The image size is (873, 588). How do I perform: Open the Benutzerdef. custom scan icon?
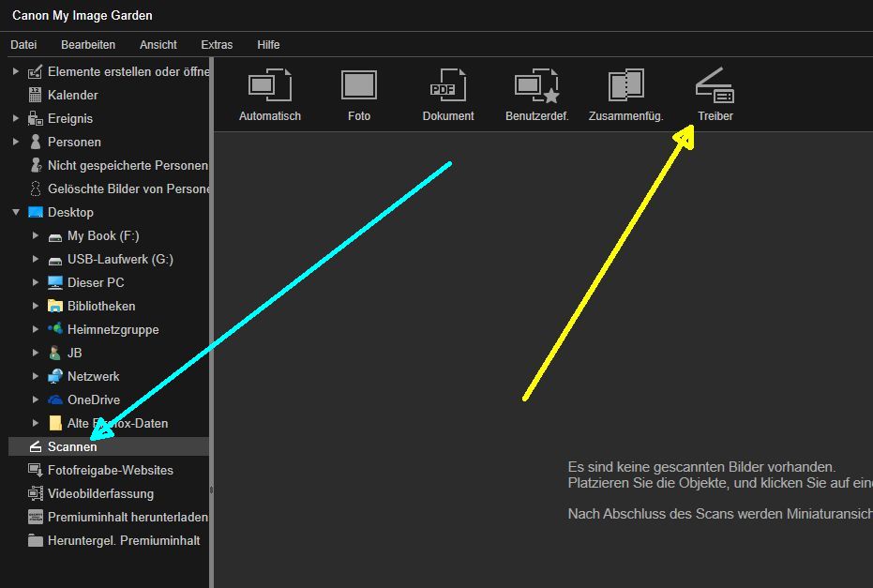click(x=536, y=85)
